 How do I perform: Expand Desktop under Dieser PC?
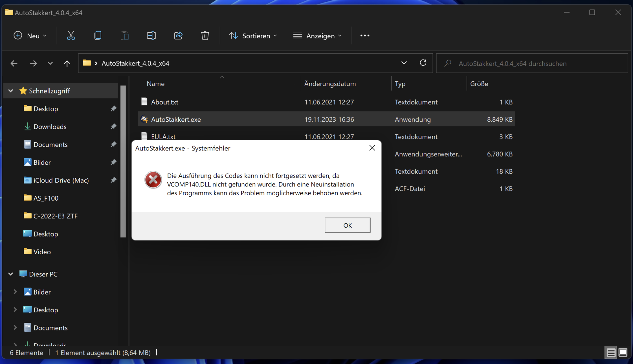coord(15,309)
